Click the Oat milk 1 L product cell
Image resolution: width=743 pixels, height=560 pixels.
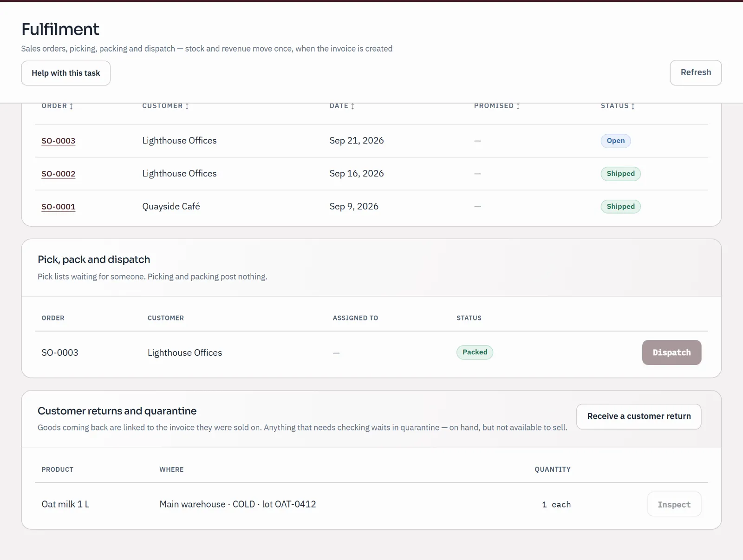pyautogui.click(x=65, y=504)
